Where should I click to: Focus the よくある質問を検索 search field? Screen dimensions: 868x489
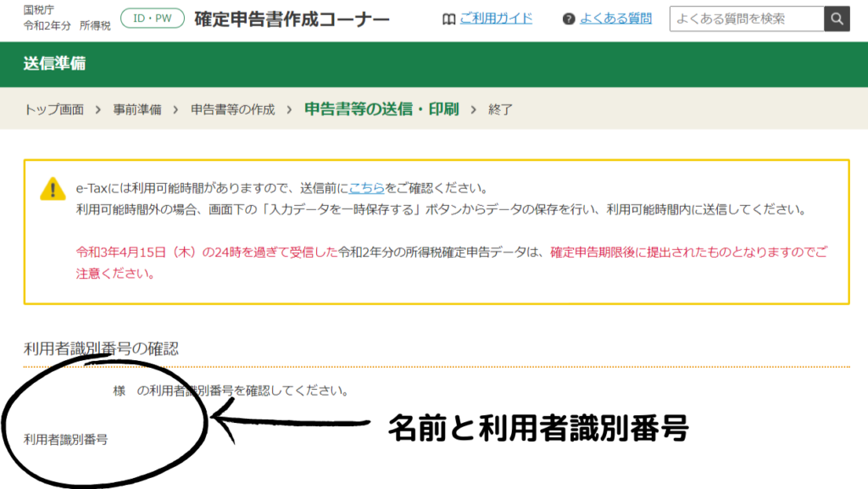(747, 19)
